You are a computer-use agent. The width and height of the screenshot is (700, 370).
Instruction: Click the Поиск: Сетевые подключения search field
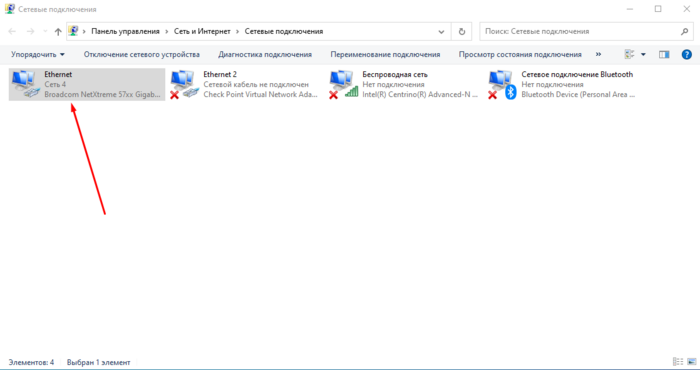[579, 32]
